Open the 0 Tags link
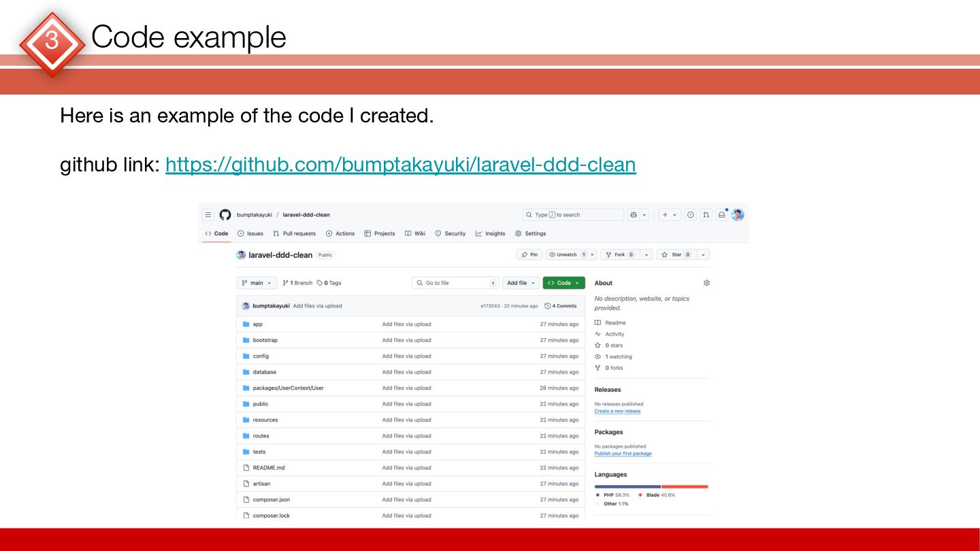 [x=329, y=283]
